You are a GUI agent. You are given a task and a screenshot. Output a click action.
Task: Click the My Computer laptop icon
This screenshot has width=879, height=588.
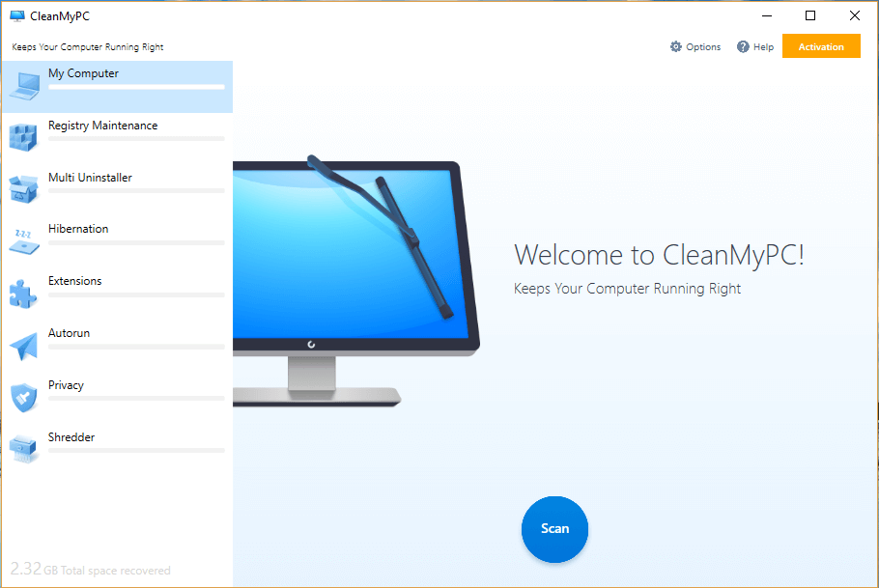24,86
